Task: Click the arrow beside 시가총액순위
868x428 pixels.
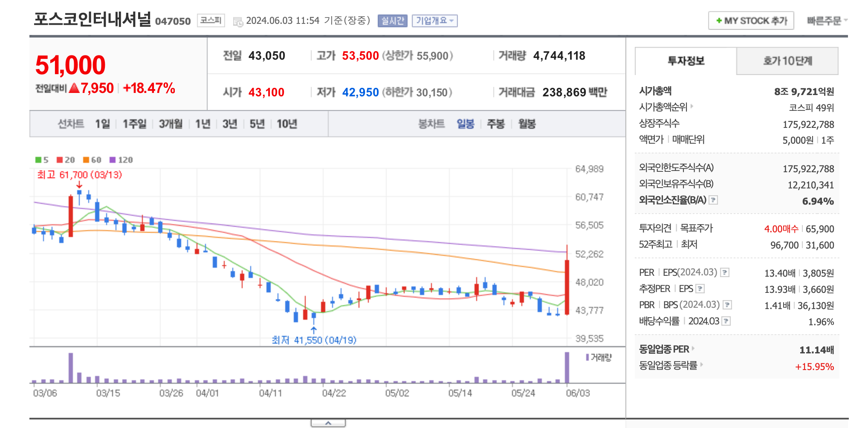Action: coord(692,106)
